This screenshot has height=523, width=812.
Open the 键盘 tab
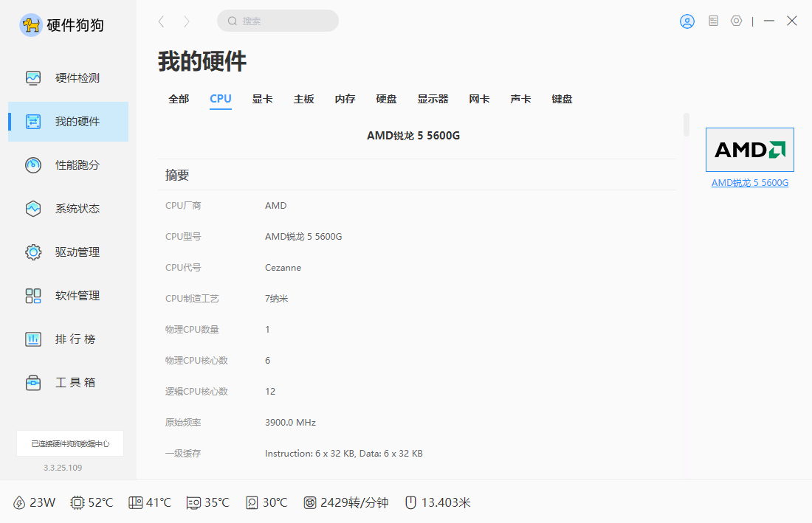point(562,99)
